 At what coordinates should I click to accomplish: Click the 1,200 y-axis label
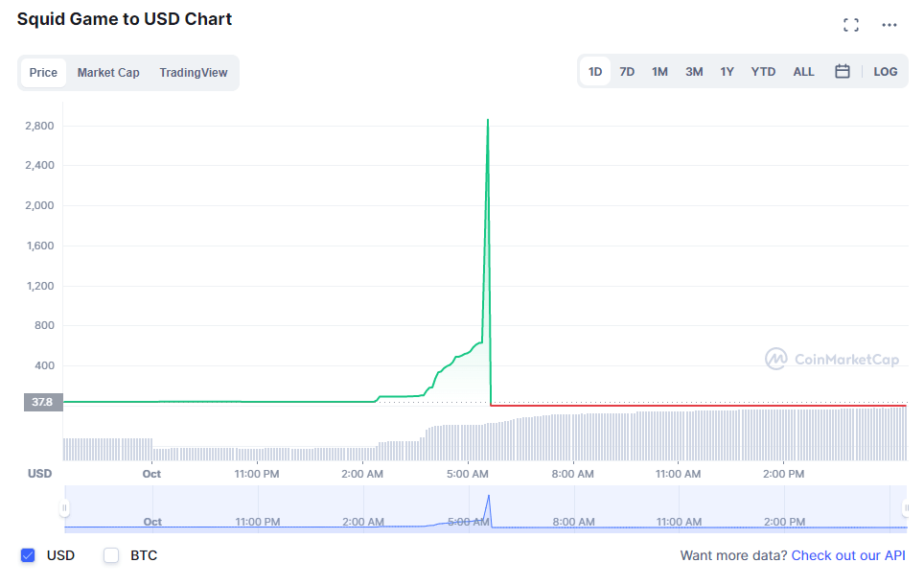click(40, 286)
